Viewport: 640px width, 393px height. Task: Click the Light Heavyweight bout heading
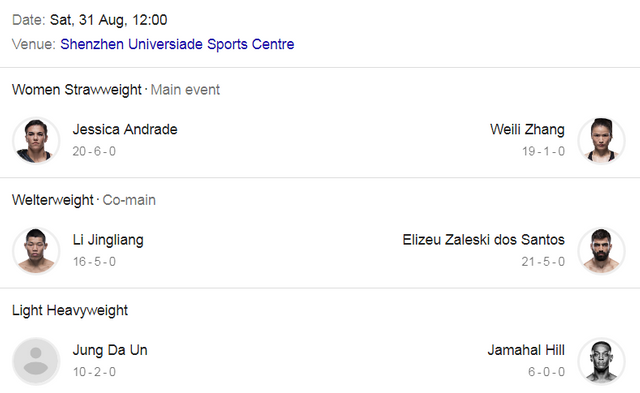pos(70,311)
